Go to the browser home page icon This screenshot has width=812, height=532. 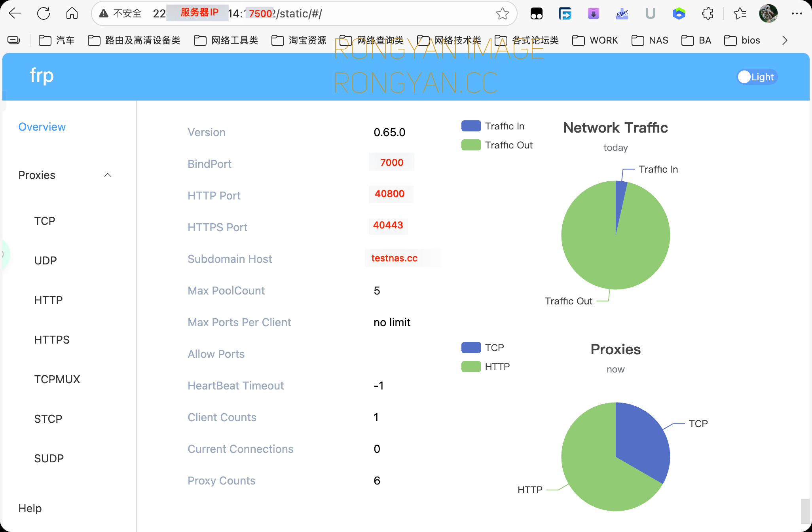(72, 13)
